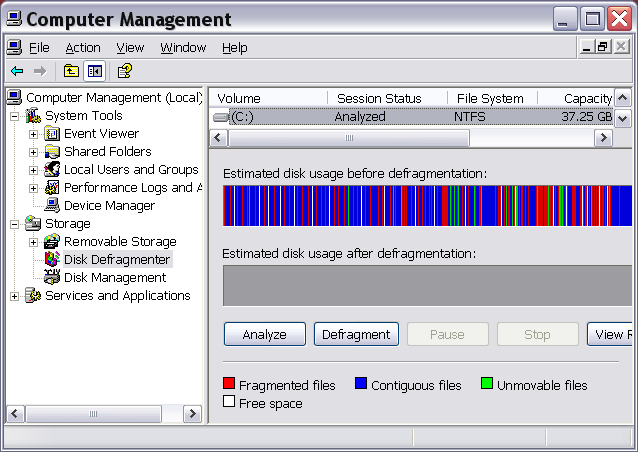The width and height of the screenshot is (638, 452).
Task: Toggle the Show/Hide Console Tree icon
Action: [94, 71]
